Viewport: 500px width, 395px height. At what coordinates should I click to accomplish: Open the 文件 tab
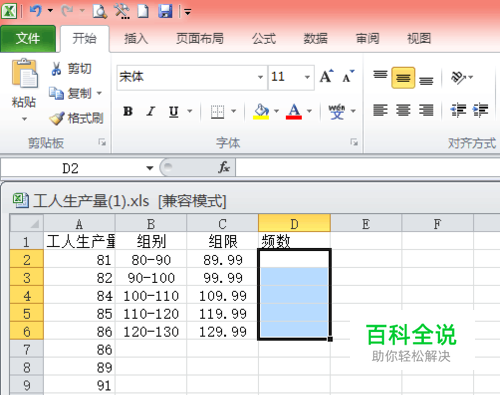[x=28, y=39]
